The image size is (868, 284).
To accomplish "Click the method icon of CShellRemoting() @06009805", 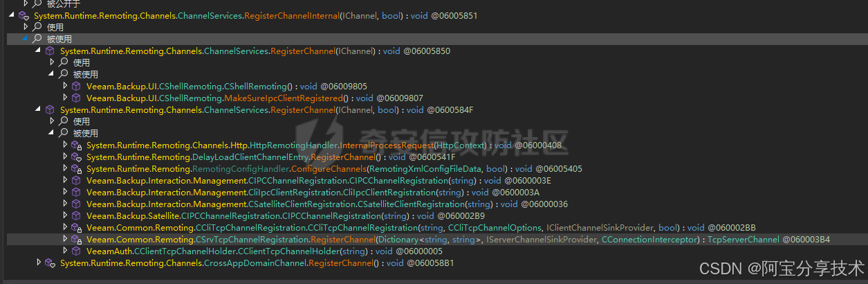I will [76, 86].
